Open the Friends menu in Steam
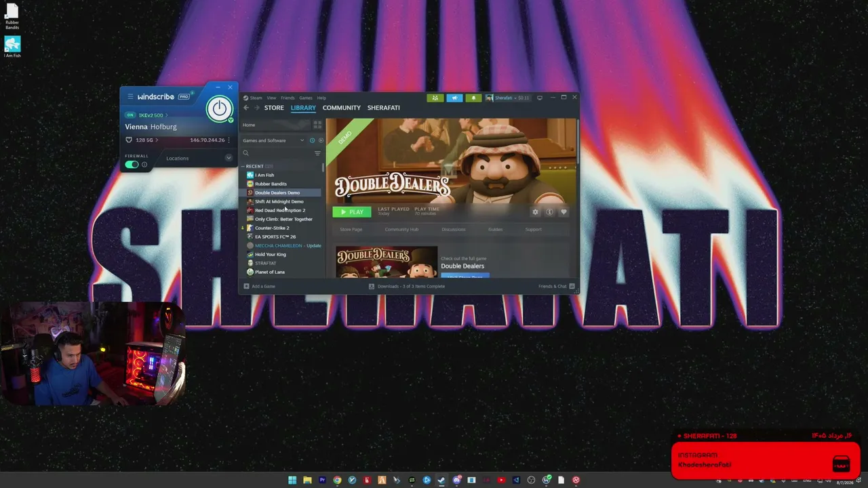This screenshot has height=488, width=868. [x=288, y=98]
